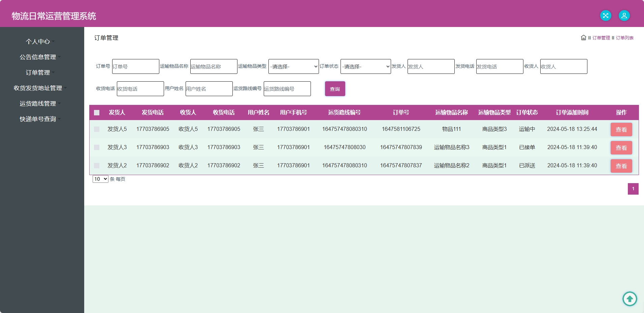The image size is (644, 313).
Task: Click the 订单号 input field
Action: pos(135,66)
